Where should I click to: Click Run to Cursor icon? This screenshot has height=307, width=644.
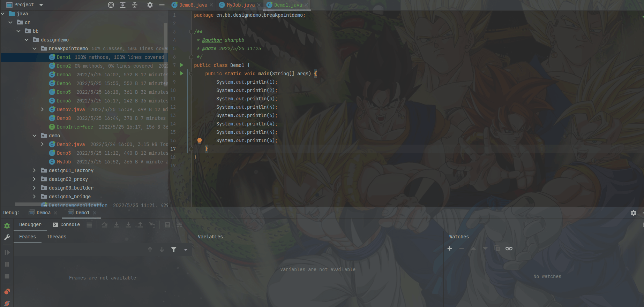(x=152, y=225)
